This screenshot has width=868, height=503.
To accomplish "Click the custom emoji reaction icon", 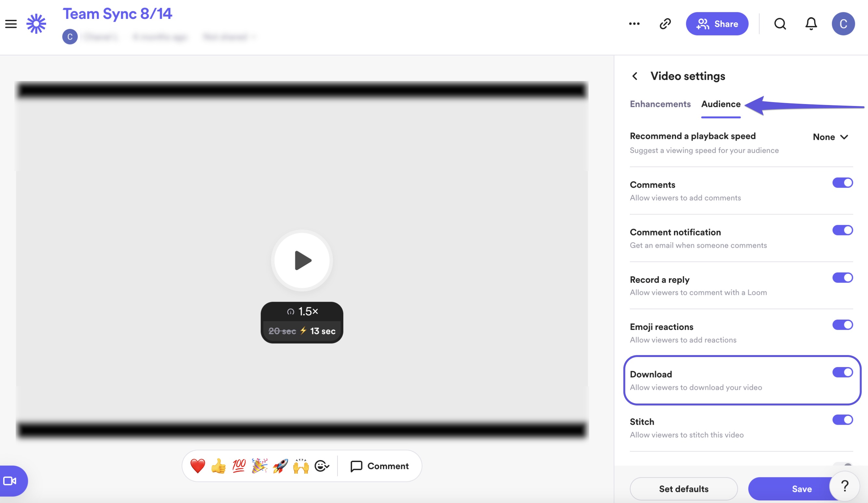I will click(322, 466).
